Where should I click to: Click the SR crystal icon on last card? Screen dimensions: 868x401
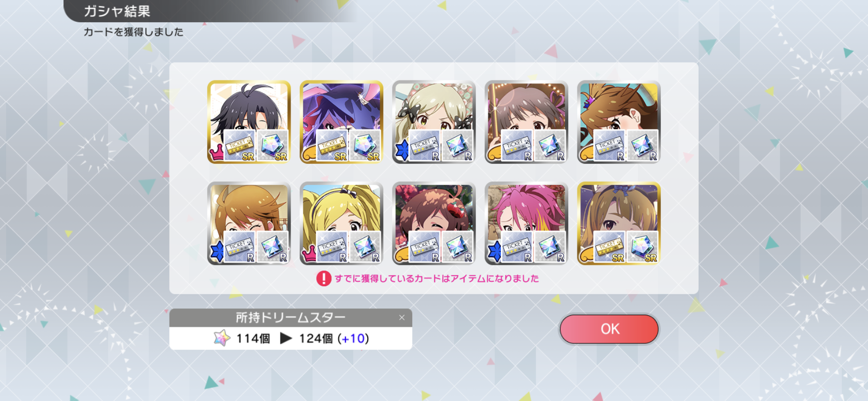(x=642, y=247)
